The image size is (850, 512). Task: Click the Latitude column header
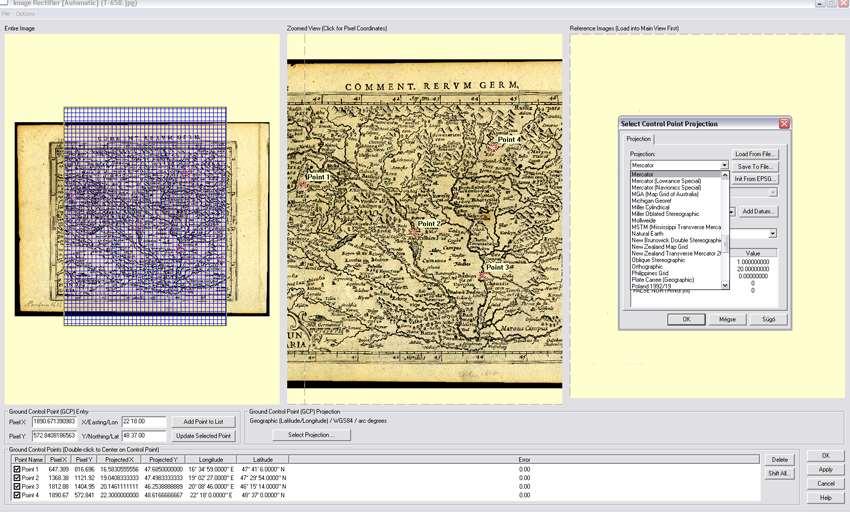click(262, 459)
